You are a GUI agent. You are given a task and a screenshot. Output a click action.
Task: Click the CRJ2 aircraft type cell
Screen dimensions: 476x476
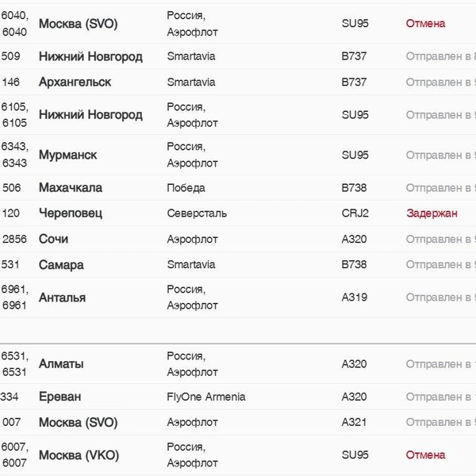click(x=355, y=213)
